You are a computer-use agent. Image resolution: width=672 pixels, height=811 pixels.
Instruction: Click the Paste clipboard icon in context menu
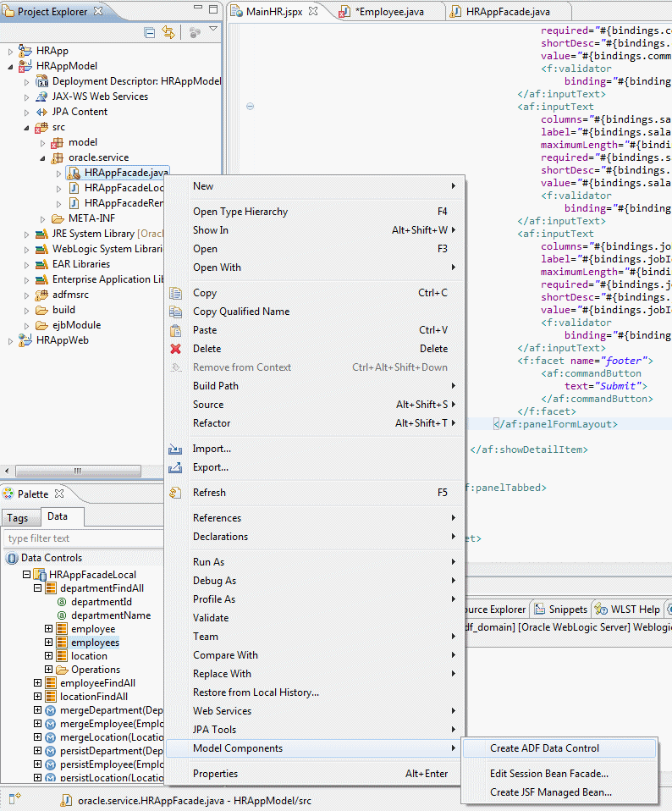pyautogui.click(x=176, y=330)
